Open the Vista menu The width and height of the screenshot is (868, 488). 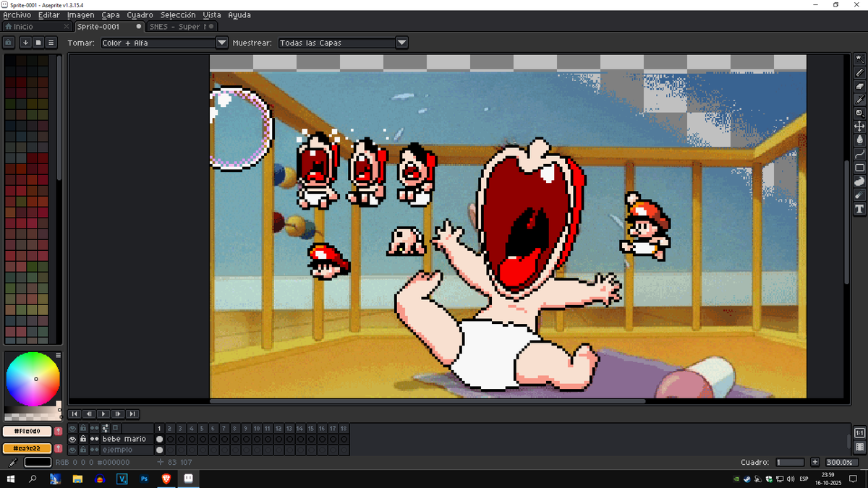(x=212, y=14)
